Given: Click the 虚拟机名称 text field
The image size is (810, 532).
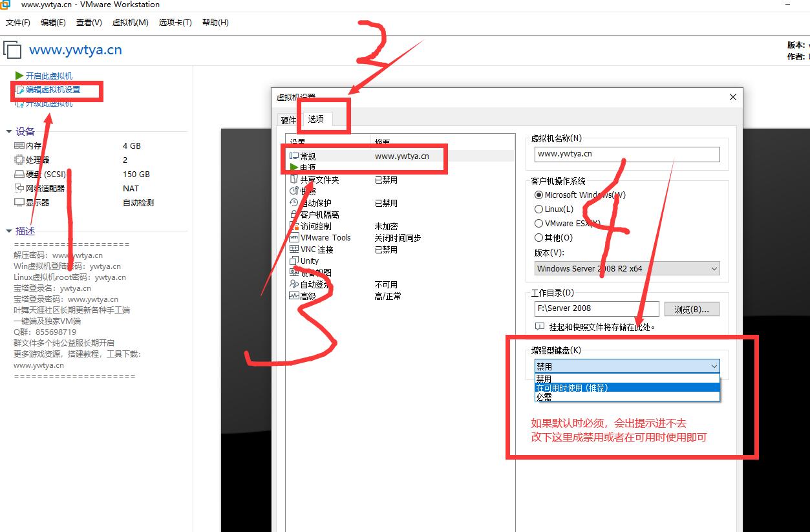Looking at the screenshot, I should (x=627, y=154).
